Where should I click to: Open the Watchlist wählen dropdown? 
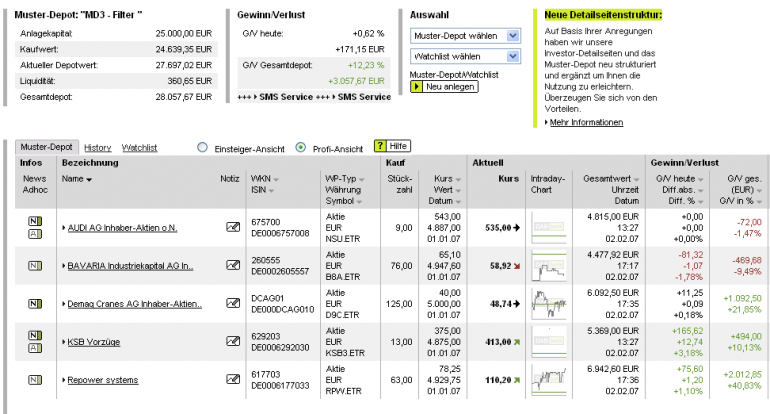[x=465, y=56]
